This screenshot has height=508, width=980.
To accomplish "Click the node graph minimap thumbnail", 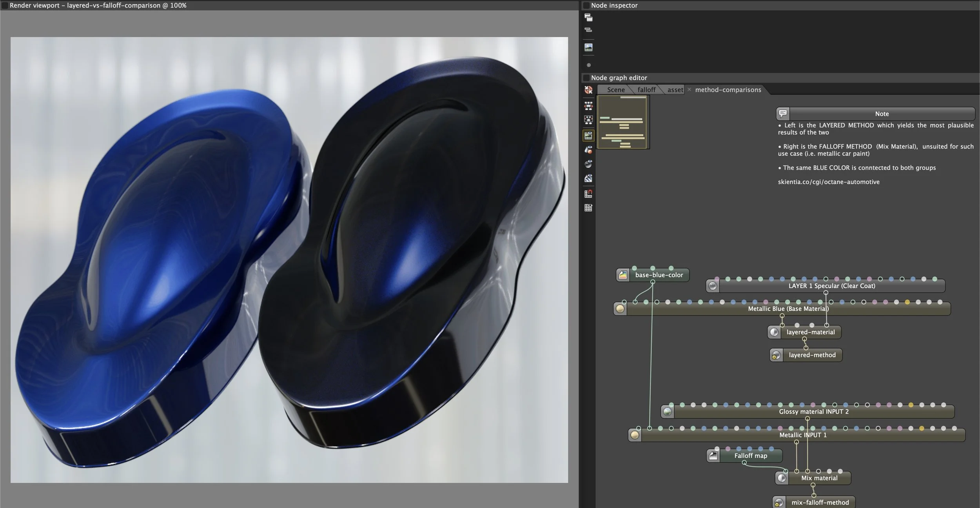I will (623, 122).
